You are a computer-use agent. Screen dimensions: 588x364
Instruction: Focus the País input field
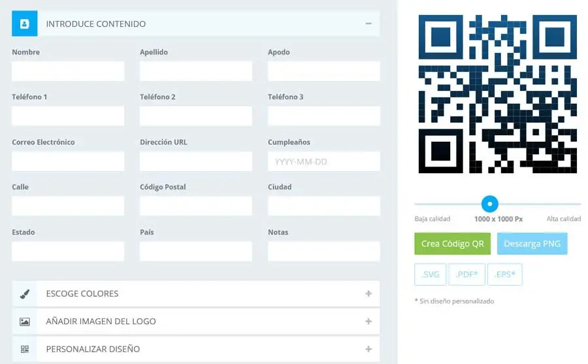196,252
